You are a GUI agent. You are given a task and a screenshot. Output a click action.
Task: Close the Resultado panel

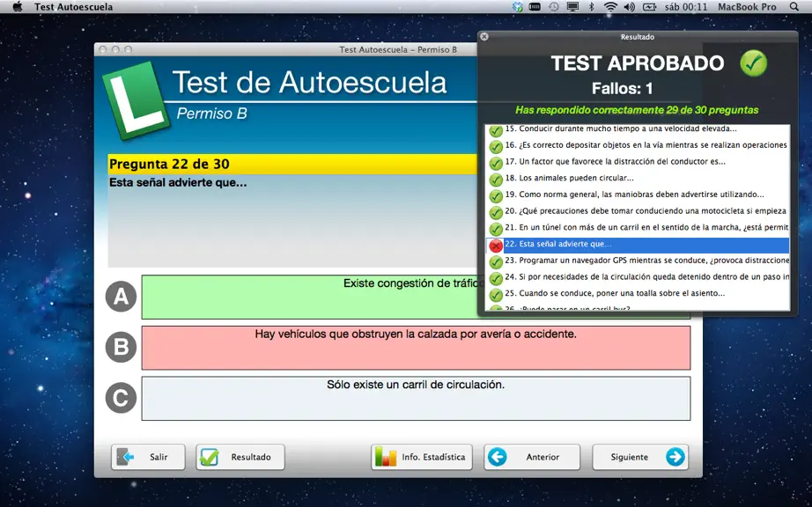(x=484, y=37)
